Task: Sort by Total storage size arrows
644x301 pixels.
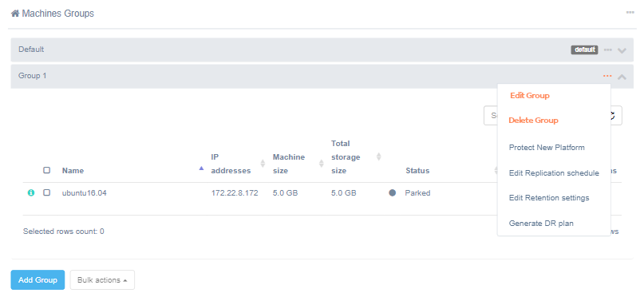Action: [379, 156]
